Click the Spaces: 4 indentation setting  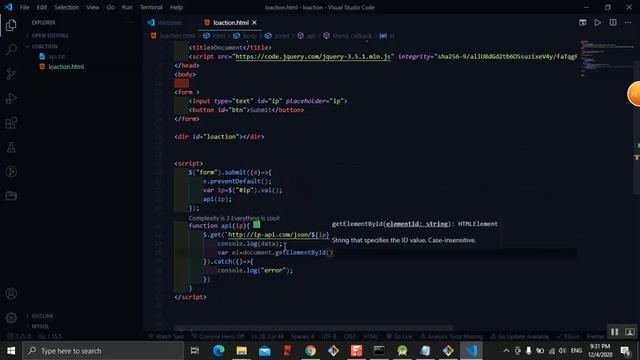(x=302, y=337)
